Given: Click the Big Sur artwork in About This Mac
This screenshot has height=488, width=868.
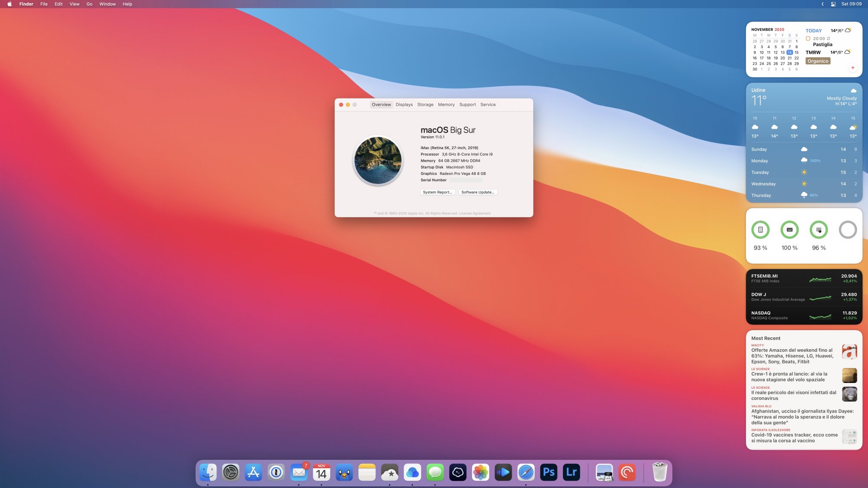Looking at the screenshot, I should click(x=378, y=160).
